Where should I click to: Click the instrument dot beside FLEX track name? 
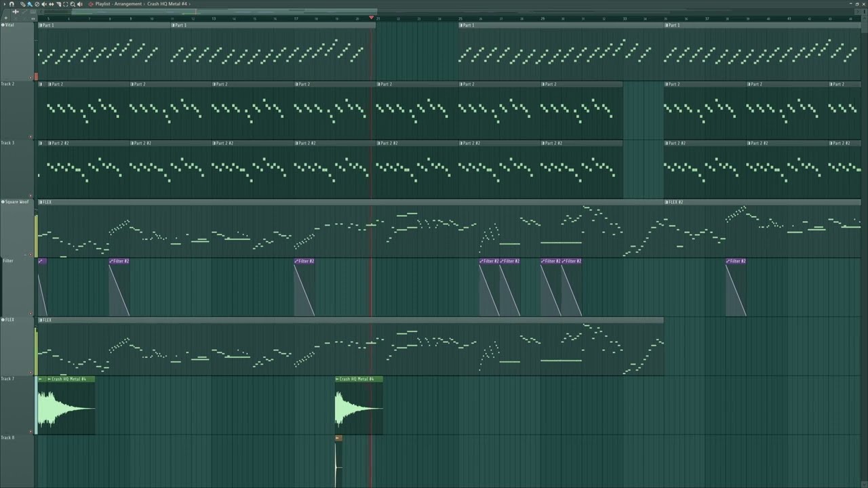coord(3,320)
